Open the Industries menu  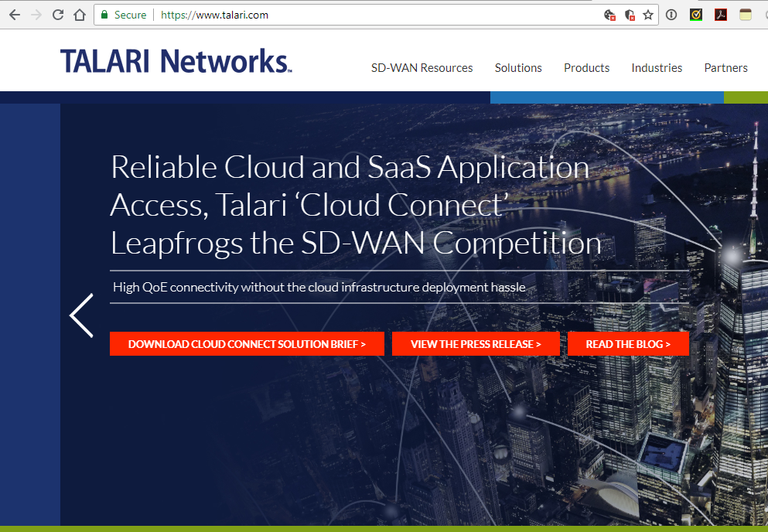coord(657,67)
